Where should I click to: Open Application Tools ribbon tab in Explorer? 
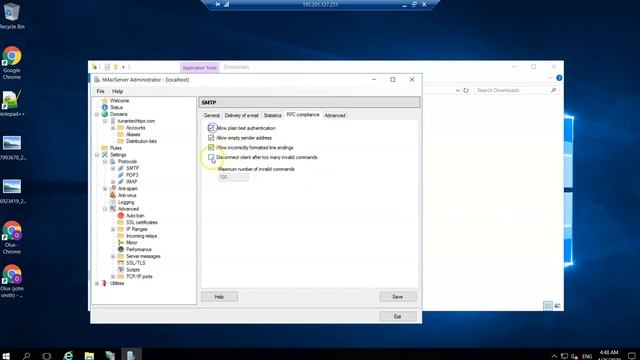200,67
